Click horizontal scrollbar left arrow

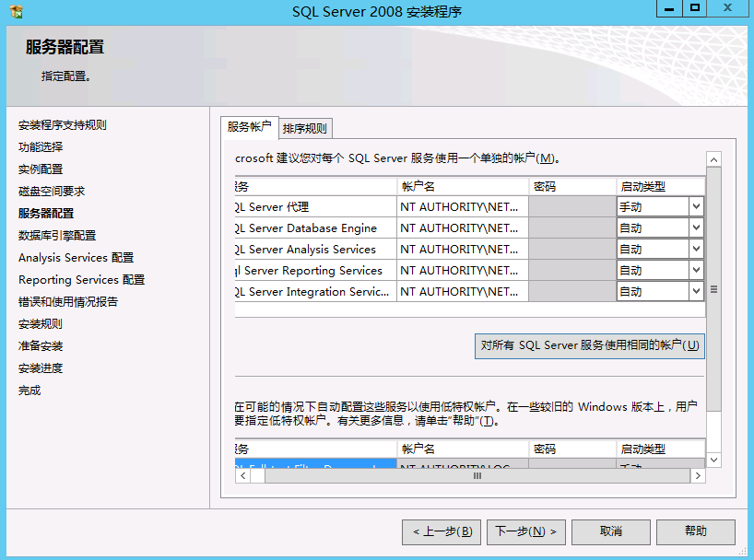tap(242, 476)
